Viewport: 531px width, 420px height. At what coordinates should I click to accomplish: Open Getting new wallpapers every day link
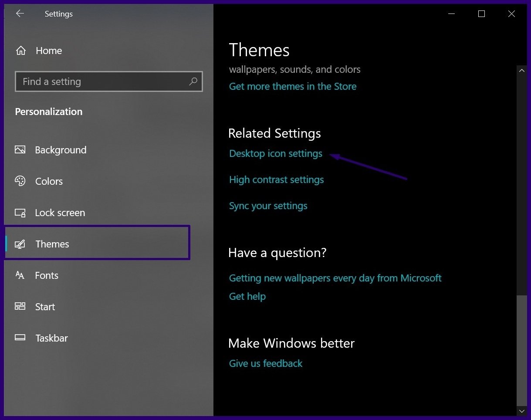pyautogui.click(x=335, y=278)
